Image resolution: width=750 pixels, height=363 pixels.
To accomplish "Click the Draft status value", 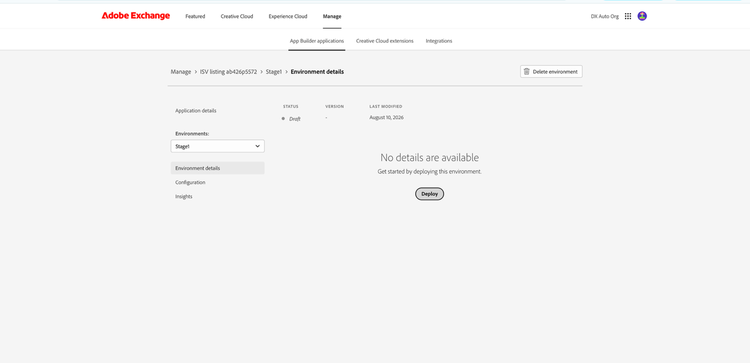I will pyautogui.click(x=295, y=119).
